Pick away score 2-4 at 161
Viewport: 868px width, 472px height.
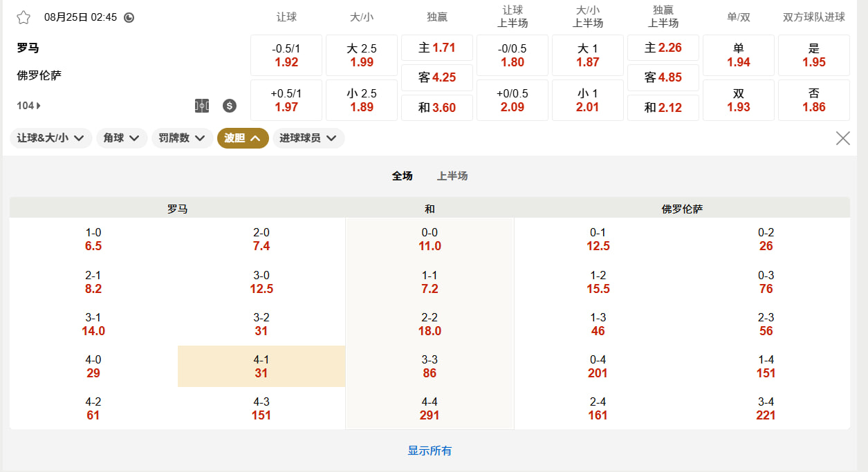click(598, 408)
